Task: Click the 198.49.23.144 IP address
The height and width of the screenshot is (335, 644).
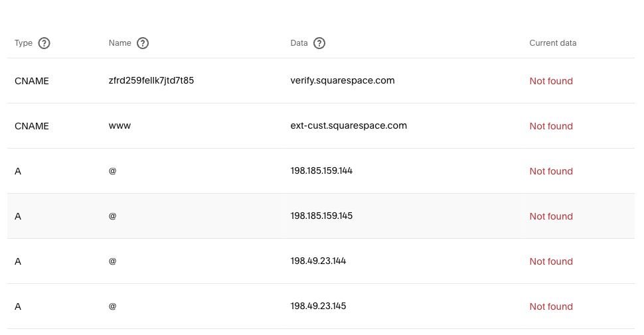Action: pyautogui.click(x=318, y=261)
